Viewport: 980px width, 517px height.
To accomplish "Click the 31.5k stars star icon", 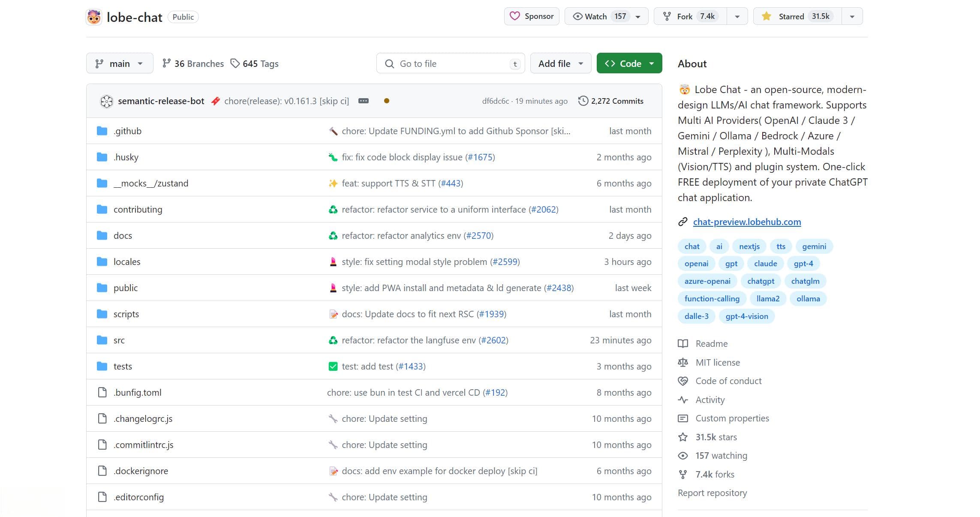I will [683, 437].
